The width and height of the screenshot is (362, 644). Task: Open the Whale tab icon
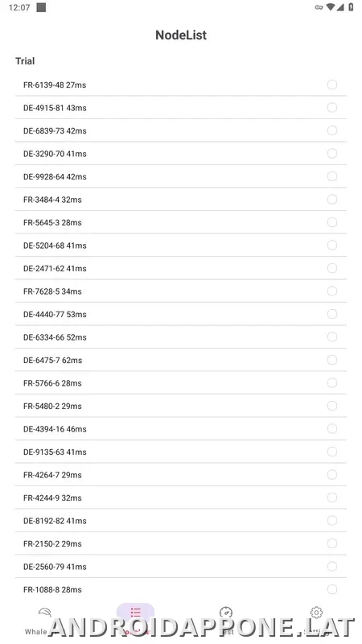point(45,613)
